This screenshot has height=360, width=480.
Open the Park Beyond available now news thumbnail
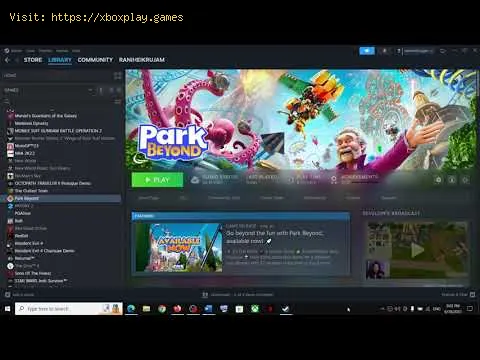point(179,247)
